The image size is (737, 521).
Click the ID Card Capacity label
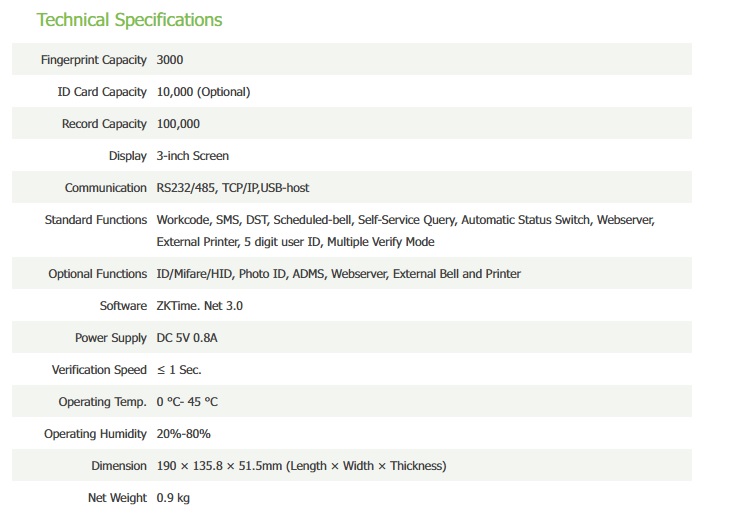click(102, 92)
